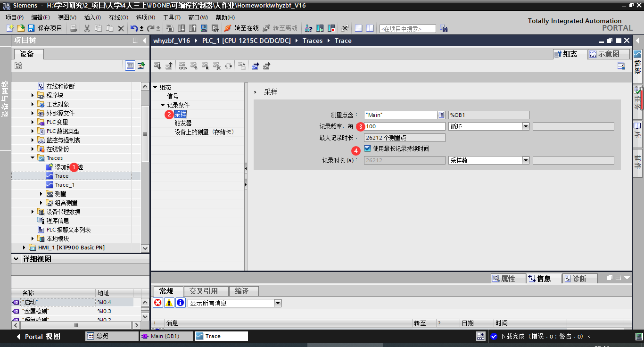The width and height of the screenshot is (644, 347).
Task: Expand the 程序块 tree folder
Action: coord(33,95)
